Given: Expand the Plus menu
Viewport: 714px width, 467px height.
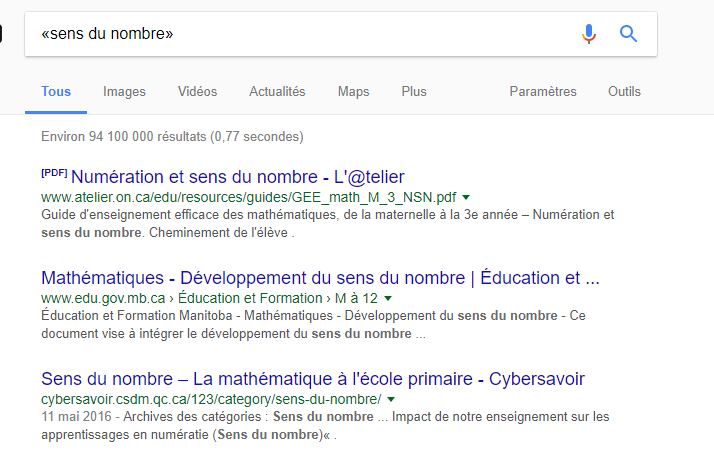Looking at the screenshot, I should [414, 91].
